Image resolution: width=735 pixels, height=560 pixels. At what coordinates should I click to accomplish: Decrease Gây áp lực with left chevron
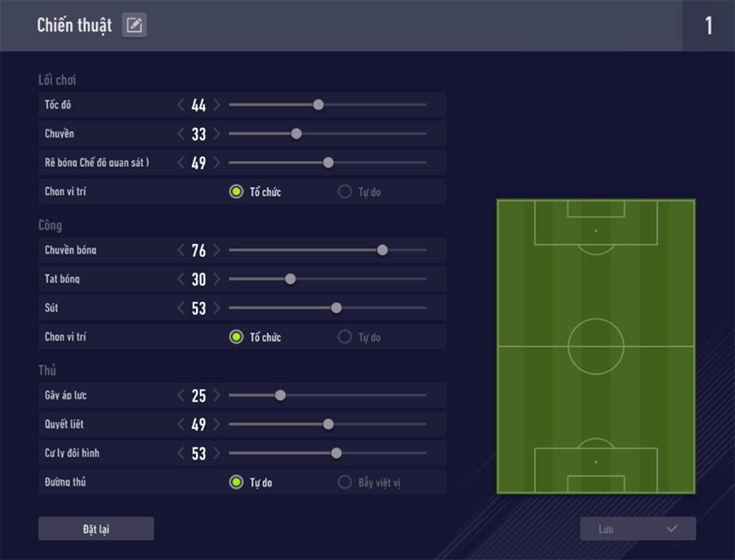coord(181,395)
